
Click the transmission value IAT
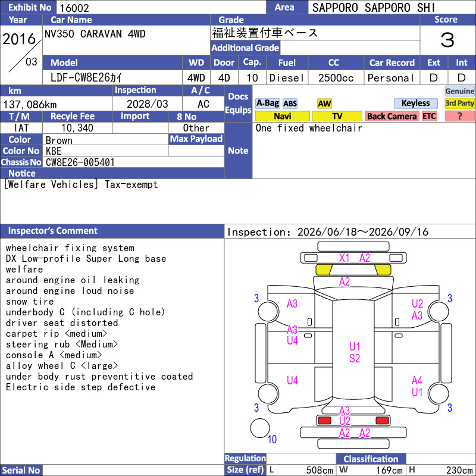tap(21, 128)
